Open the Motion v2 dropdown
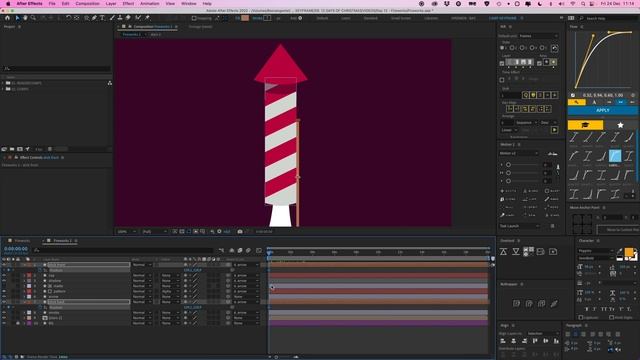Screen dimensions: 640x360 519,153
